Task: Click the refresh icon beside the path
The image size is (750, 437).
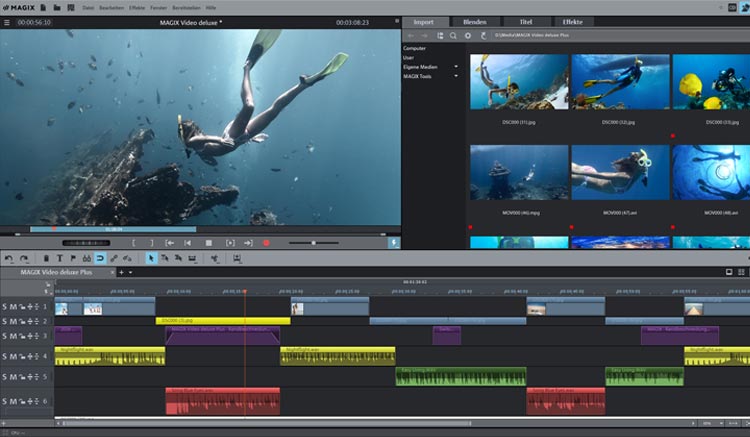Action: point(484,35)
